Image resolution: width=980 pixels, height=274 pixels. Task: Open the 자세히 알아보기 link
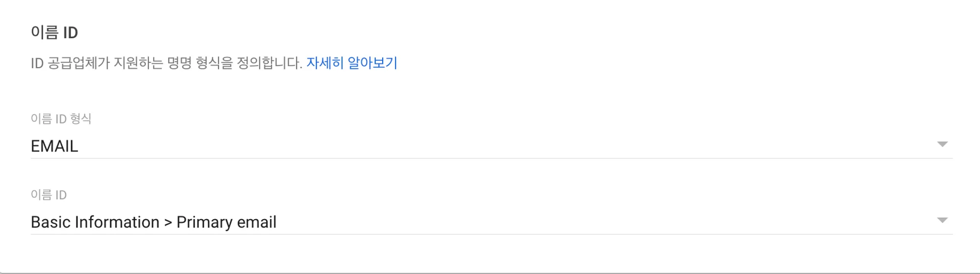coord(351,63)
